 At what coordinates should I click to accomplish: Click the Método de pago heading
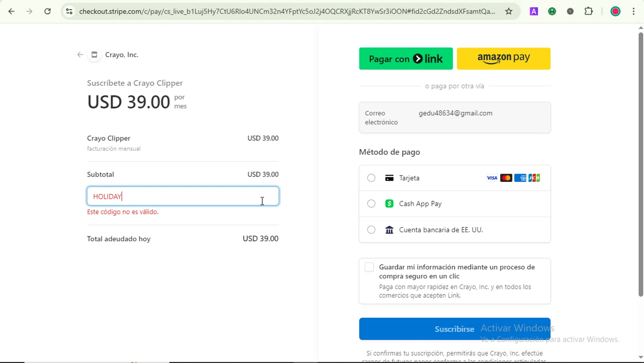pos(389,152)
